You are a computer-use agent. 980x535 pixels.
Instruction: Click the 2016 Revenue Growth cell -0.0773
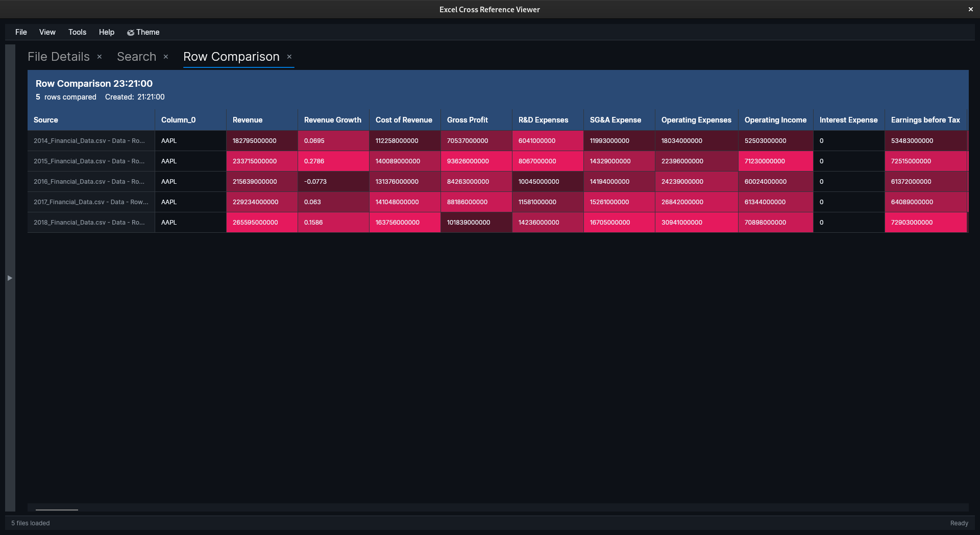tap(315, 182)
